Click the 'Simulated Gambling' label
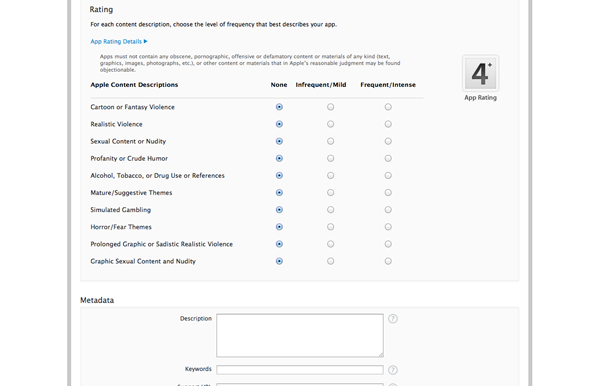600x386 pixels. 121,210
